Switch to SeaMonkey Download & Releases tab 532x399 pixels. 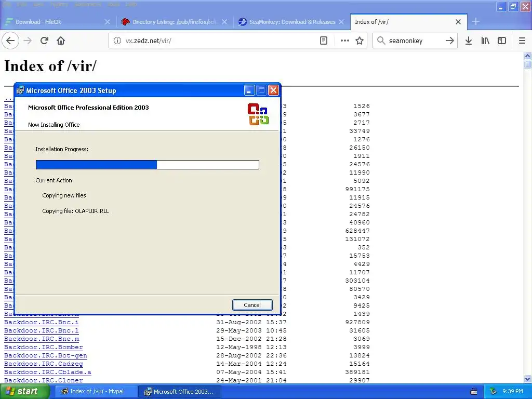click(x=292, y=22)
